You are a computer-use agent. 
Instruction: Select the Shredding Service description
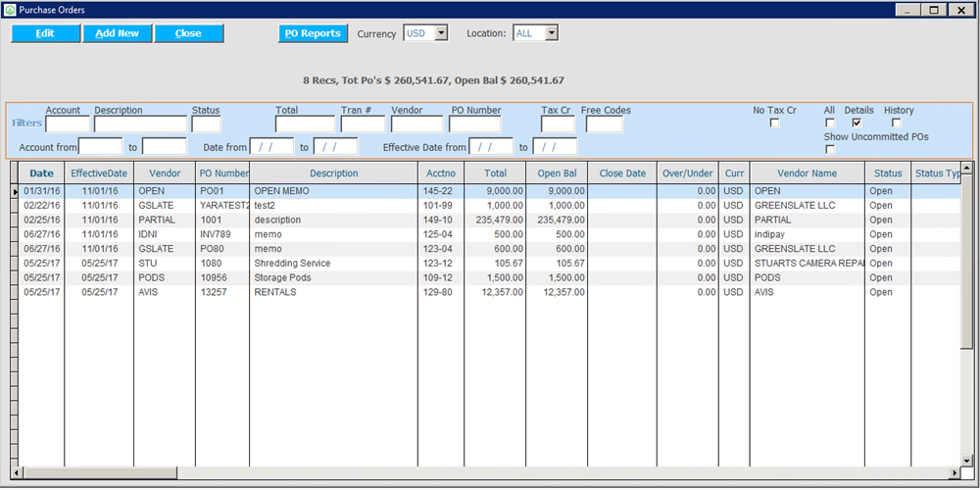334,263
